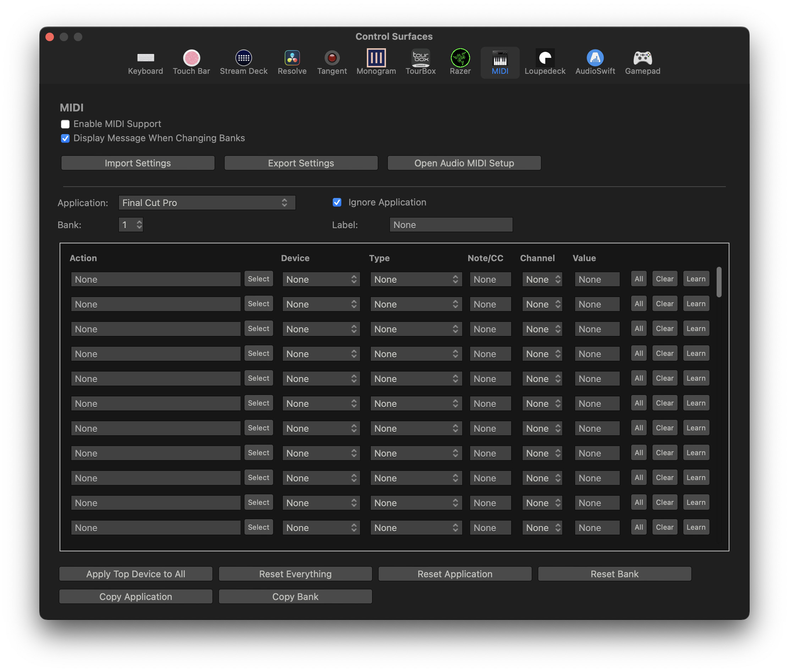Click into the Label text field
The height and width of the screenshot is (672, 789).
[451, 225]
